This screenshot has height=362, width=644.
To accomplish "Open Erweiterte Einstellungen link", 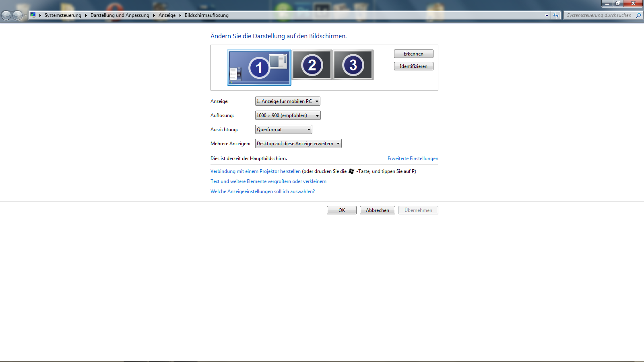I will 413,158.
